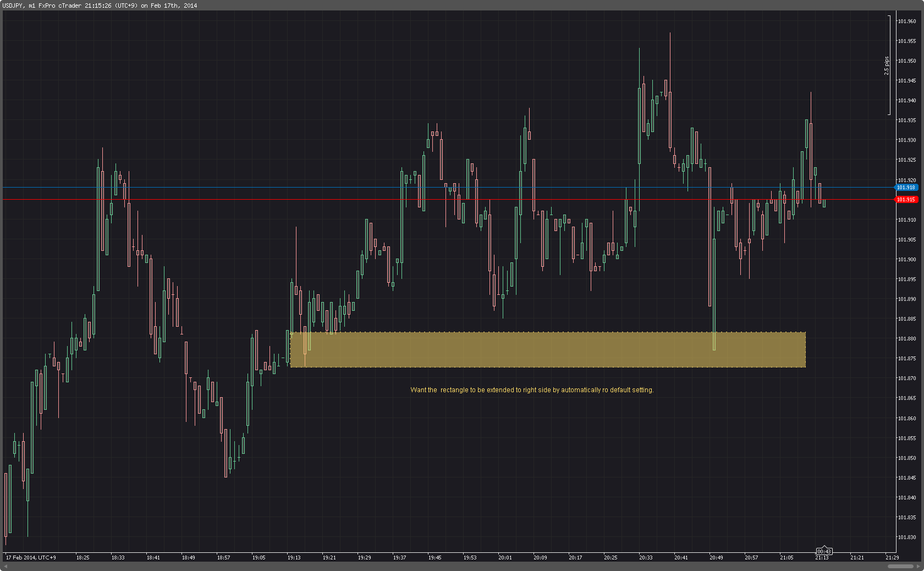The image size is (924, 571).
Task: Click the 19:05 time axis label
Action: [258, 558]
